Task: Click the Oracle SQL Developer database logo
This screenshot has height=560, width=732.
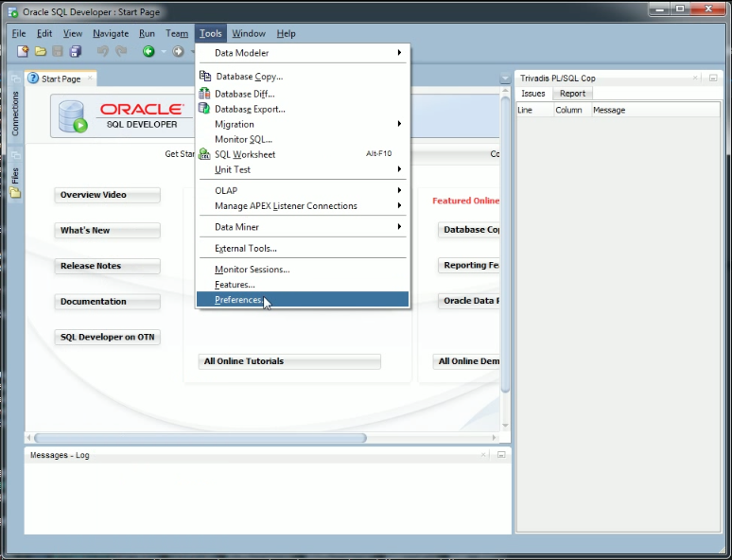Action: pyautogui.click(x=73, y=116)
